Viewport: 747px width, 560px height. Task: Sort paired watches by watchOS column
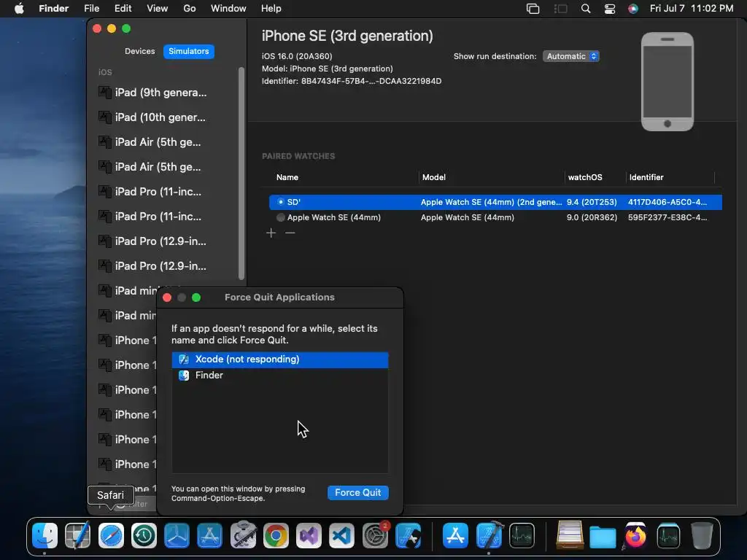click(x=585, y=177)
